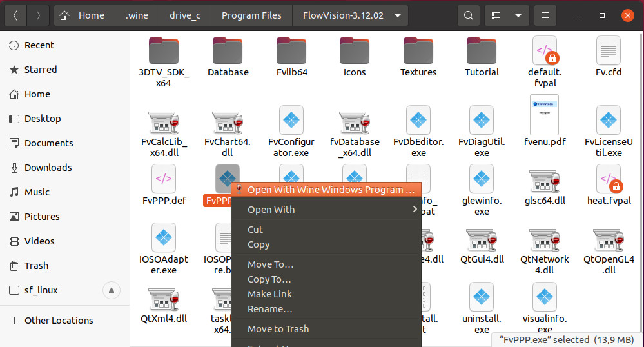
Task: Open Other Locations in sidebar
Action: (x=65, y=321)
